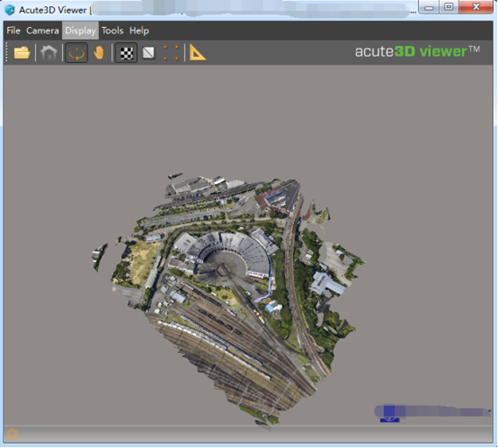Open the File menu
The image size is (498, 448).
(x=14, y=31)
